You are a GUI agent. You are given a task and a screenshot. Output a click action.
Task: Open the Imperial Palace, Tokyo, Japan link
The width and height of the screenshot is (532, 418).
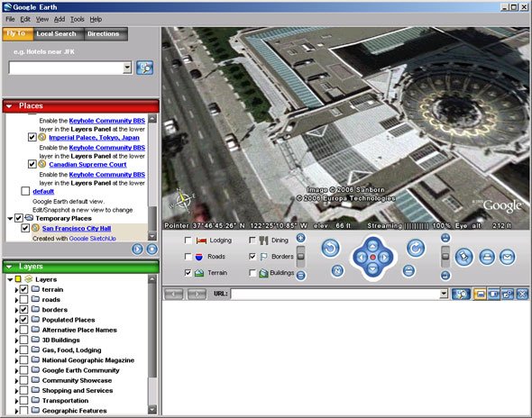pos(94,138)
